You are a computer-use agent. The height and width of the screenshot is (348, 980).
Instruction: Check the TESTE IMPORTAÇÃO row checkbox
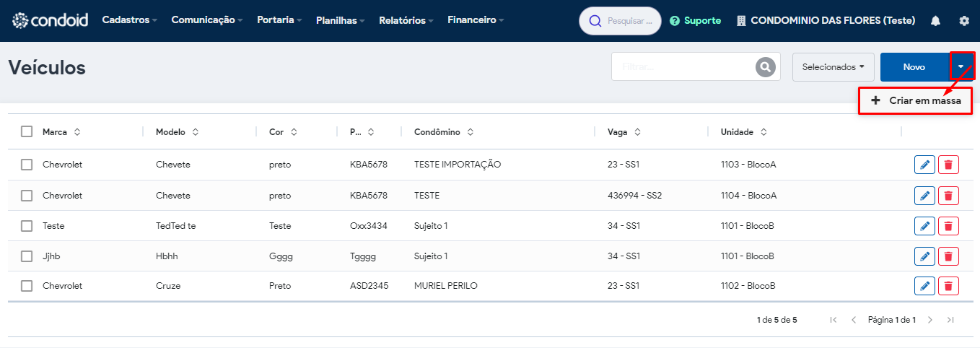pyautogui.click(x=27, y=165)
